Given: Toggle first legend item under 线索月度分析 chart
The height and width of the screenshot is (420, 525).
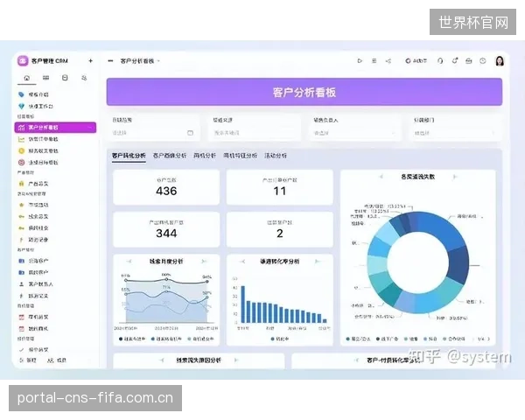Looking at the screenshot, I should coord(132,339).
